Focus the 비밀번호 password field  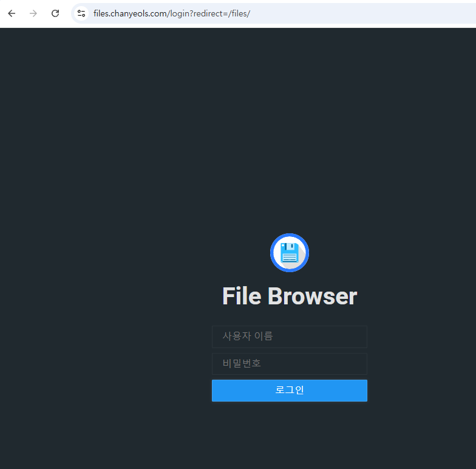tap(289, 363)
